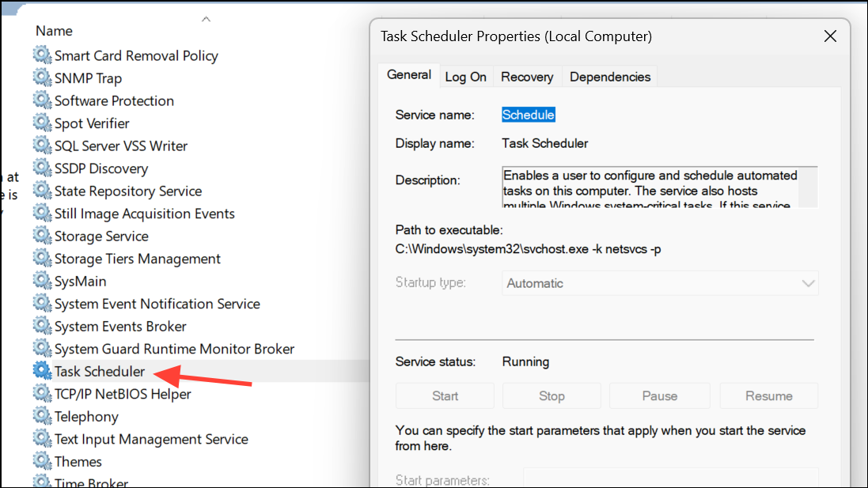Click inside the Start parameters field
This screenshot has height=488, width=868.
tap(670, 479)
